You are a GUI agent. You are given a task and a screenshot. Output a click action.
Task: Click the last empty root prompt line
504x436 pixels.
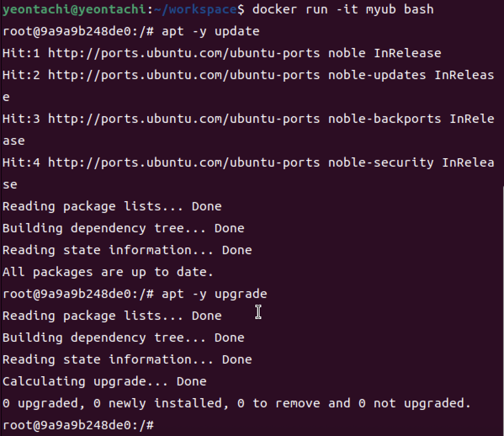[78, 425]
